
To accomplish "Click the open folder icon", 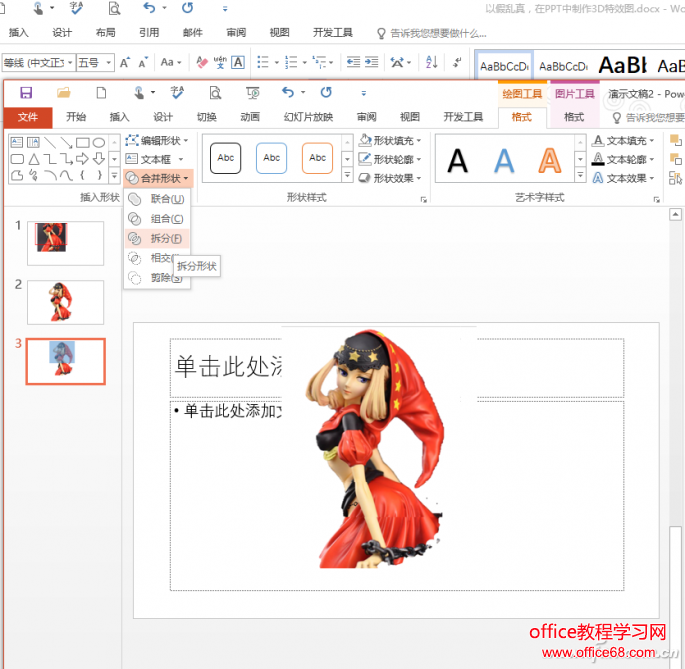I will coord(64,93).
